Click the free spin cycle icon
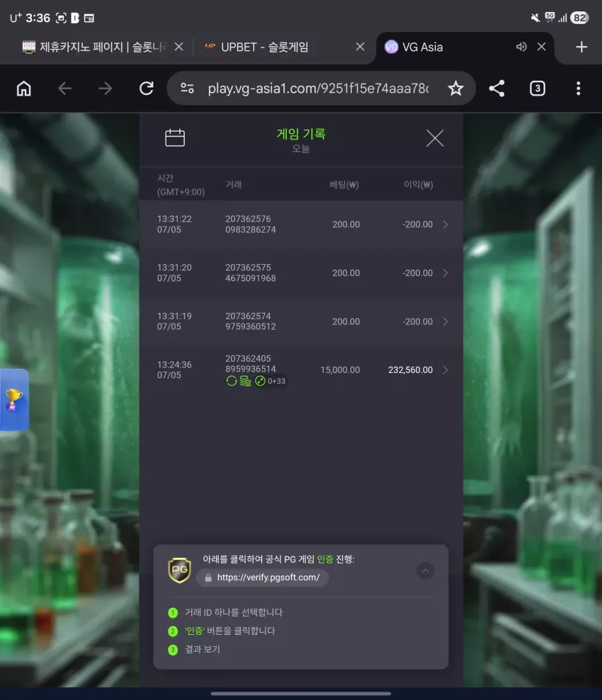 (x=232, y=381)
